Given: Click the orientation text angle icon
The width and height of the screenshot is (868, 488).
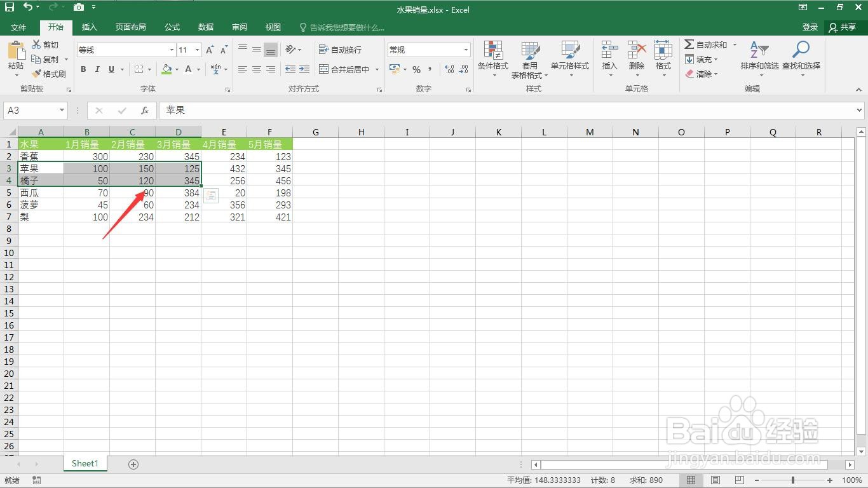Looking at the screenshot, I should click(290, 50).
